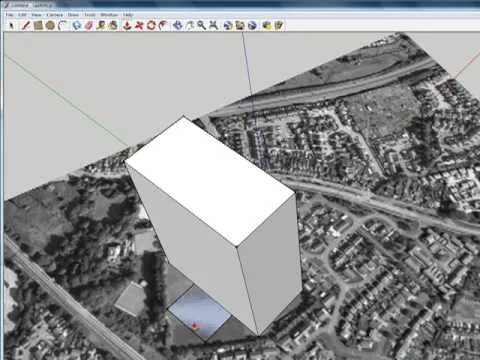
Task: Open the Window menu
Action: [109, 15]
